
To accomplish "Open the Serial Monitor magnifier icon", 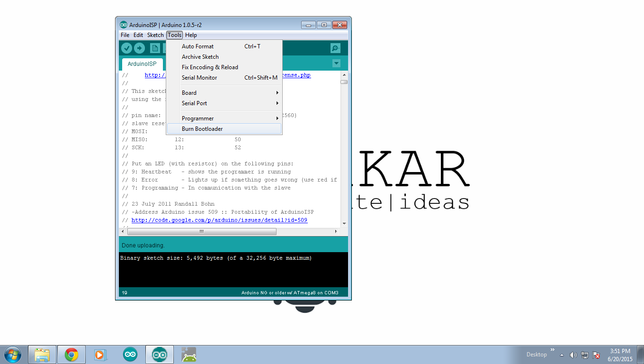I will (335, 48).
